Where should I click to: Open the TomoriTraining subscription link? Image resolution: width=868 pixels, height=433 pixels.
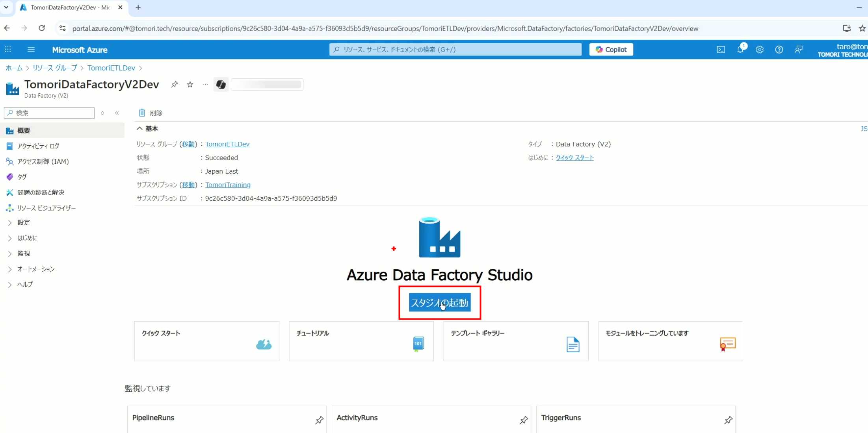(x=228, y=185)
